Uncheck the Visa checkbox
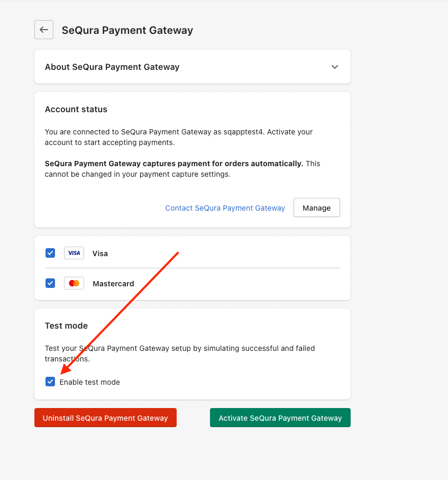Image resolution: width=448 pixels, height=480 pixels. pyautogui.click(x=50, y=253)
